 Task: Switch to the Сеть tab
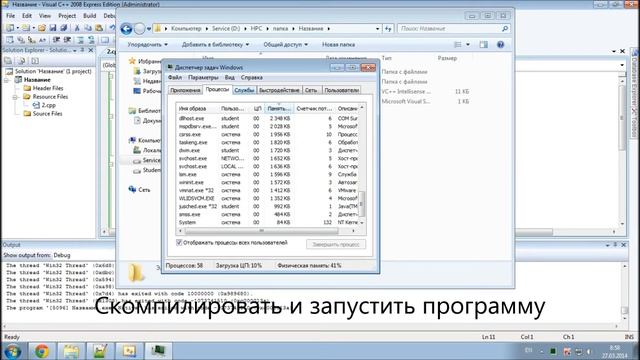pos(311,90)
